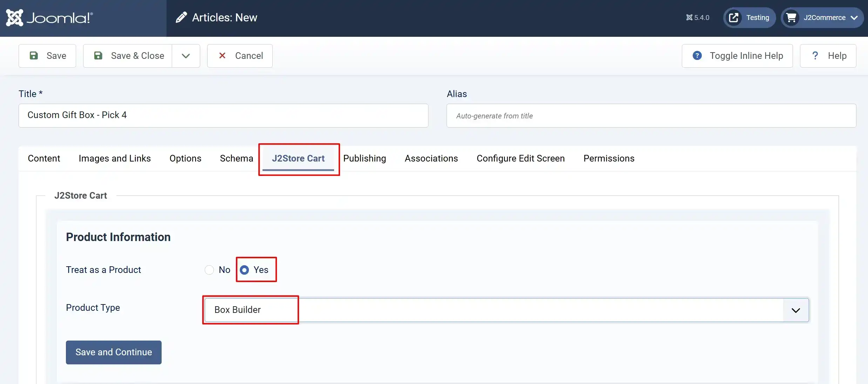
Task: Click the Treat as a Product label
Action: [x=103, y=270]
